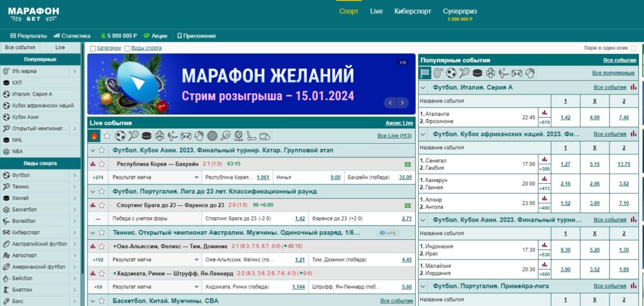Filter Live события by volleyball player icon
This screenshot has width=644, height=306.
coord(173,136)
